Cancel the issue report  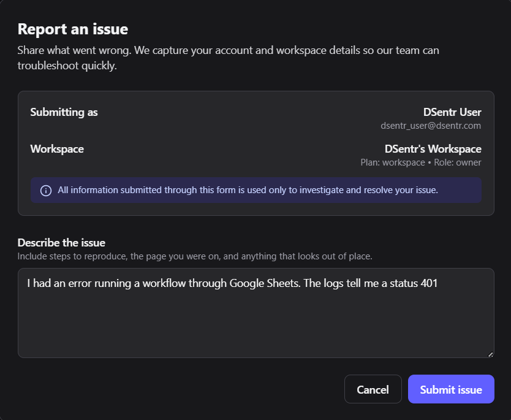[373, 389]
